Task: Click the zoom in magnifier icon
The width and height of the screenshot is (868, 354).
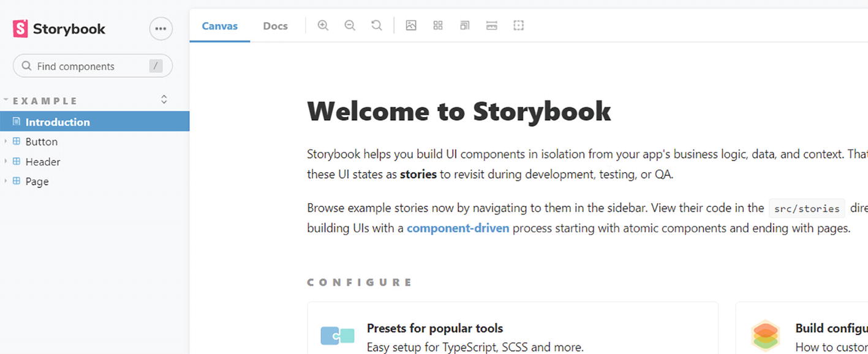Action: 323,26
